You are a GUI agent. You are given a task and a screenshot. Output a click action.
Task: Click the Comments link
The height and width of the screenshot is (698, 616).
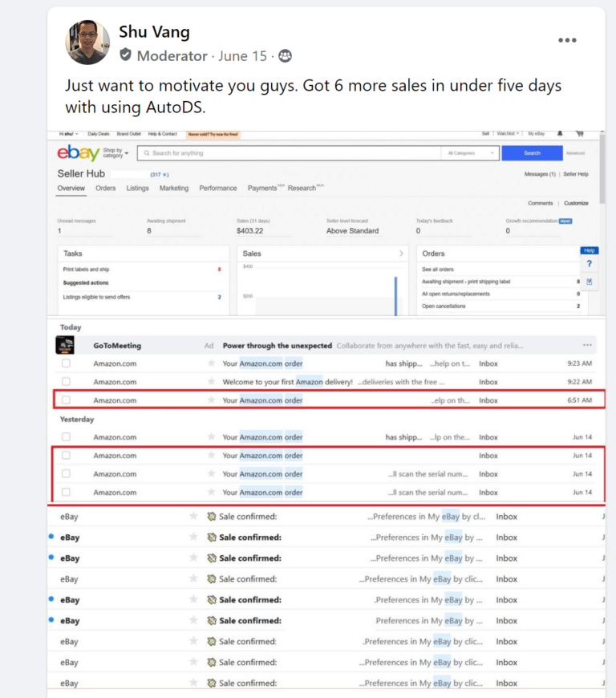(541, 203)
